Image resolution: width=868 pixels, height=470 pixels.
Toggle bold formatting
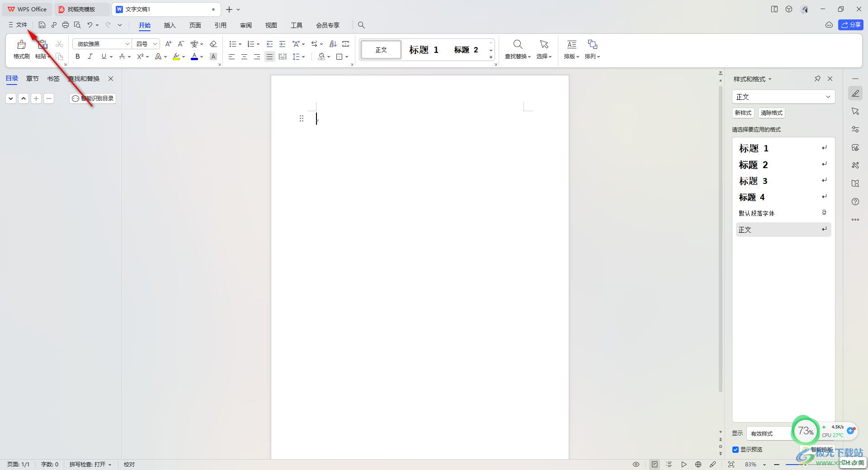tap(78, 56)
